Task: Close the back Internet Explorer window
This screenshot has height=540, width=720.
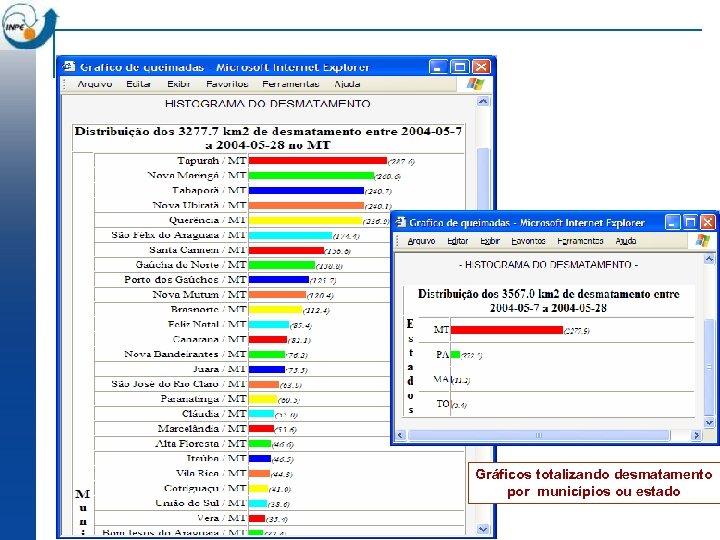Action: pos(481,67)
